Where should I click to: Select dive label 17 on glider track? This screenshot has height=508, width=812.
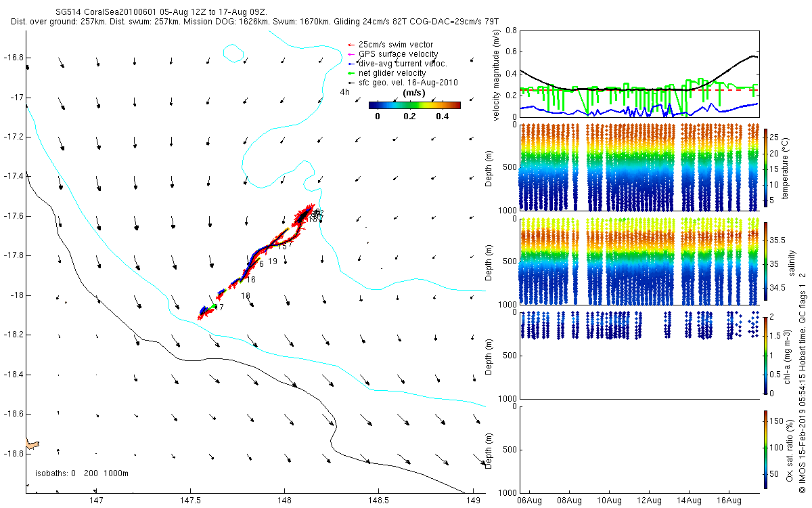click(219, 308)
